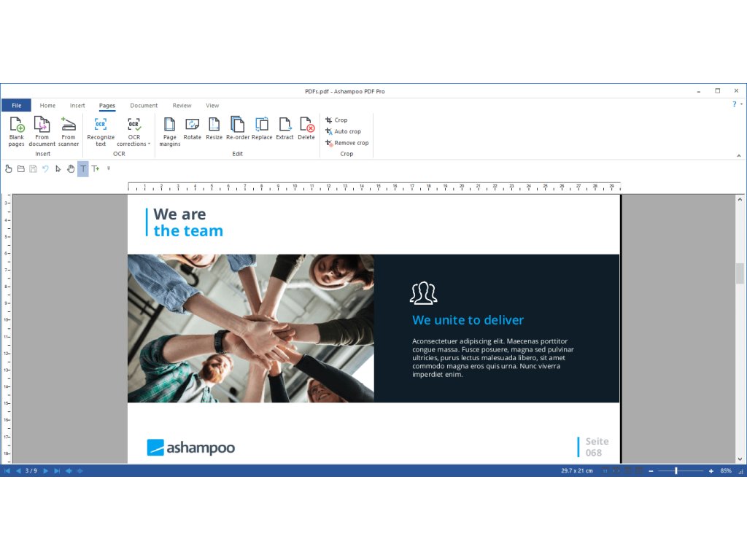The image size is (747, 560).
Task: Click the next view forward arrow
Action: click(80, 470)
